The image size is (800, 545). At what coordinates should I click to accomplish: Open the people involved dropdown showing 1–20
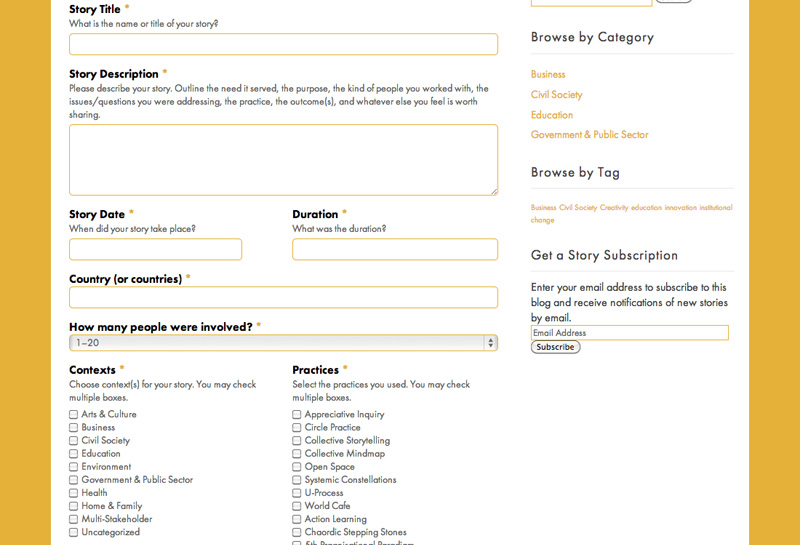283,343
